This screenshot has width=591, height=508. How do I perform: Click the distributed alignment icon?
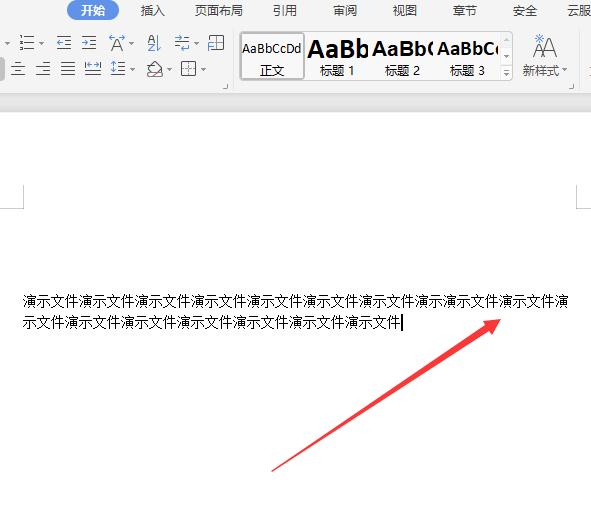click(93, 69)
